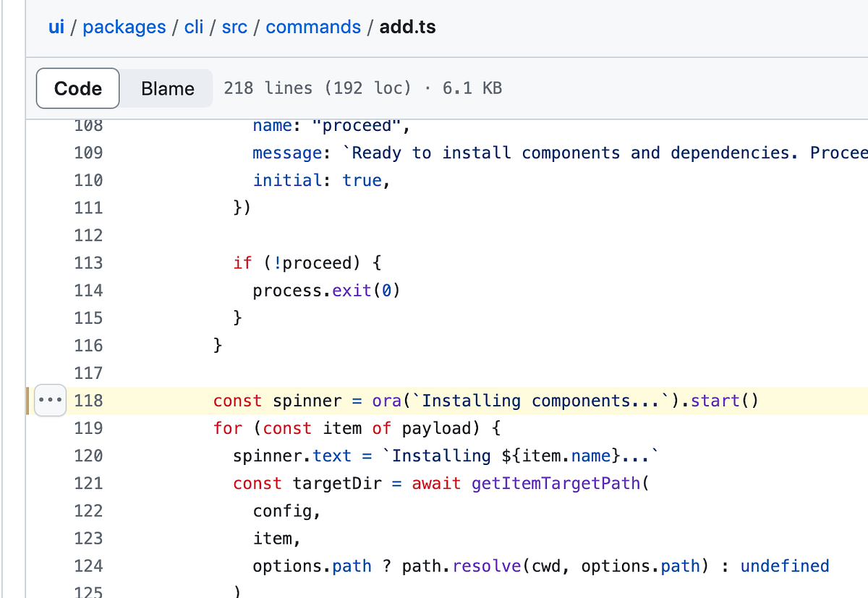Image resolution: width=868 pixels, height=598 pixels.
Task: Select line number 108
Action: pyautogui.click(x=88, y=125)
